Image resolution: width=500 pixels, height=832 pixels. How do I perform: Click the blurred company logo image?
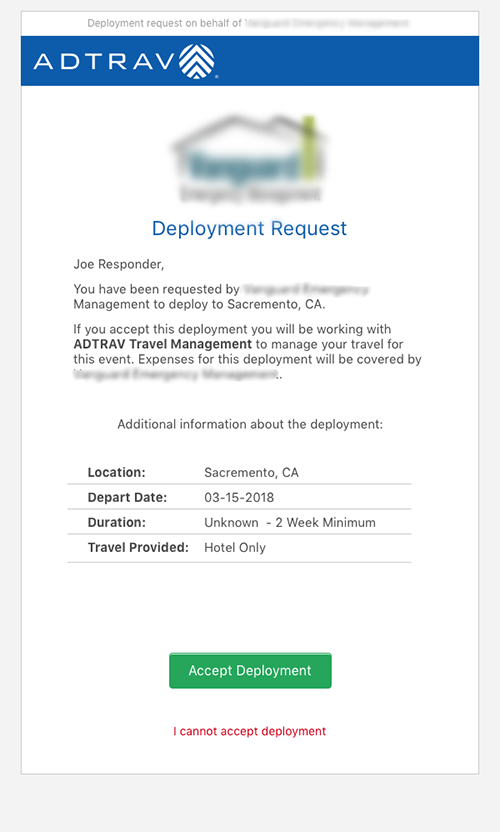249,159
